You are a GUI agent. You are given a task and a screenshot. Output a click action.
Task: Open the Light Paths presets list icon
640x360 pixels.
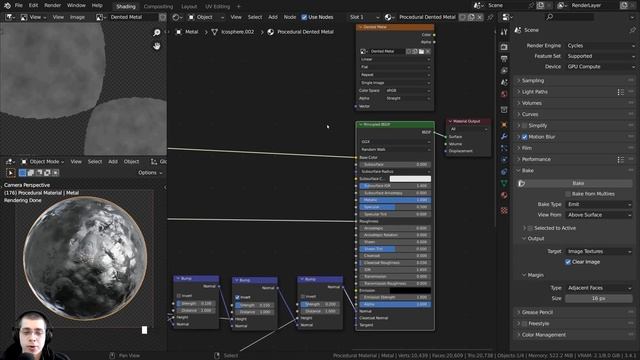coord(621,92)
